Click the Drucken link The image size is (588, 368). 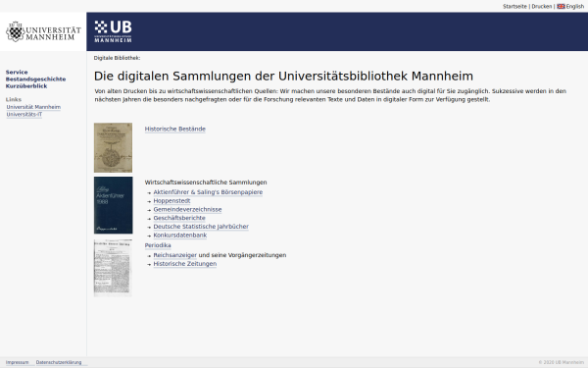click(x=542, y=7)
